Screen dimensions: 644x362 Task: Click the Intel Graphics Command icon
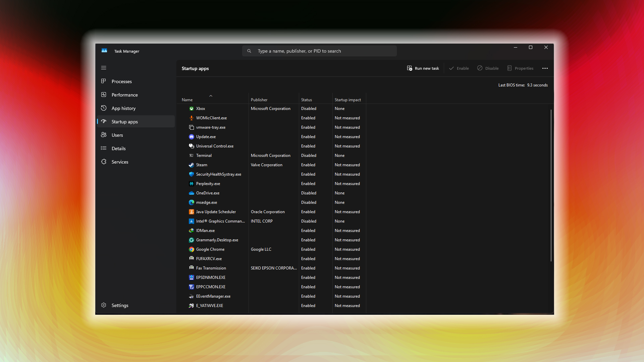[x=191, y=221]
